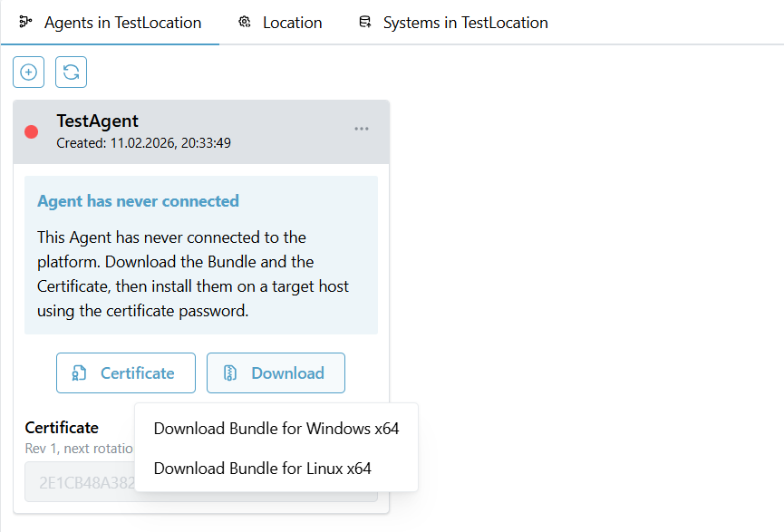The image size is (784, 532).
Task: Click the red status dot on TestAgent
Action: click(x=31, y=131)
